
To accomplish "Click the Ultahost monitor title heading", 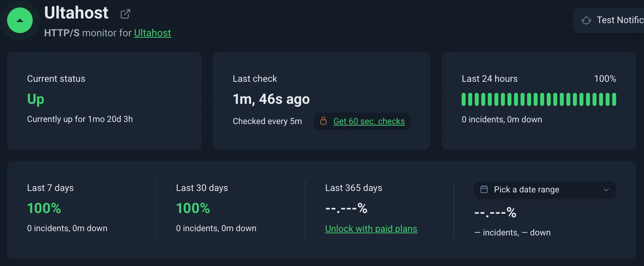I will pyautogui.click(x=76, y=13).
